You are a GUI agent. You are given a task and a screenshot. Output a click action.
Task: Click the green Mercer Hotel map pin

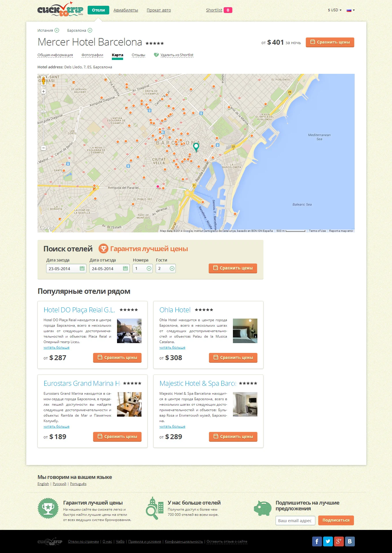tap(196, 147)
